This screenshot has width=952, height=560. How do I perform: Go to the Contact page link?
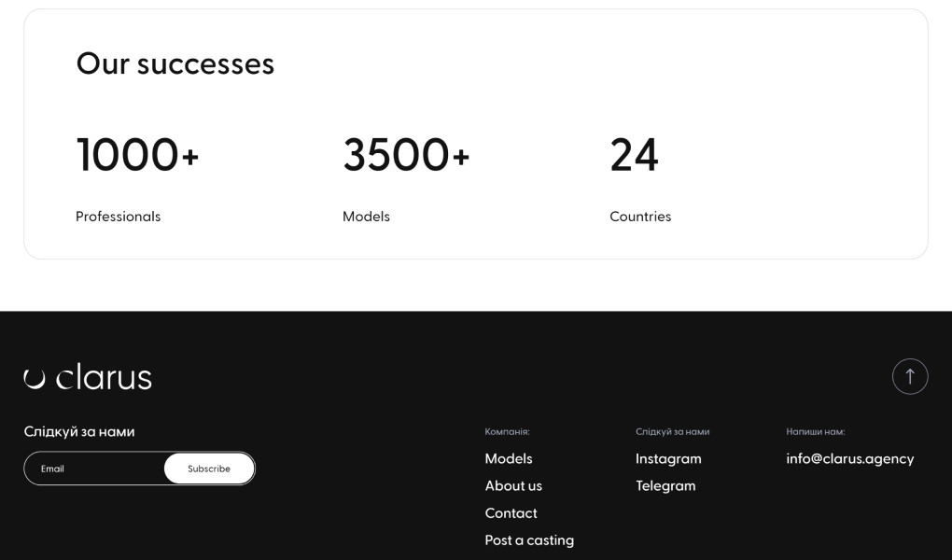pyautogui.click(x=511, y=513)
